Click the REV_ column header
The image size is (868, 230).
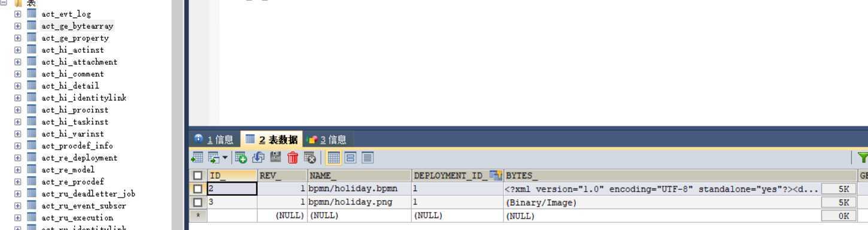pyautogui.click(x=283, y=175)
